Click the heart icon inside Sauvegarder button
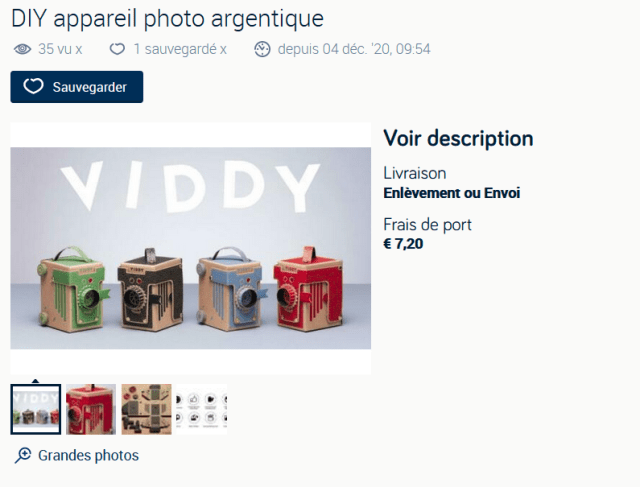 pos(33,87)
